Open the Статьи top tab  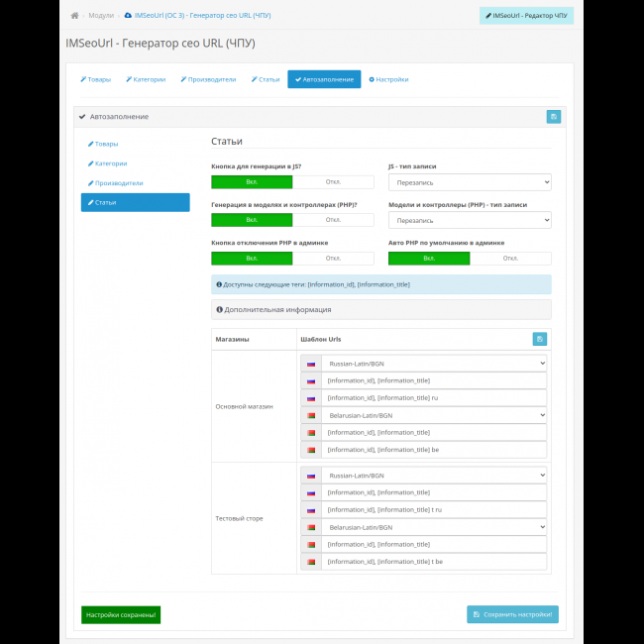266,79
